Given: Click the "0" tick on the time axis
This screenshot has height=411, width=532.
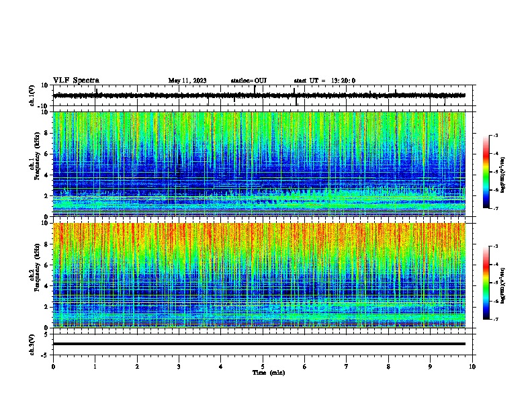Looking at the screenshot, I should coord(53,367).
